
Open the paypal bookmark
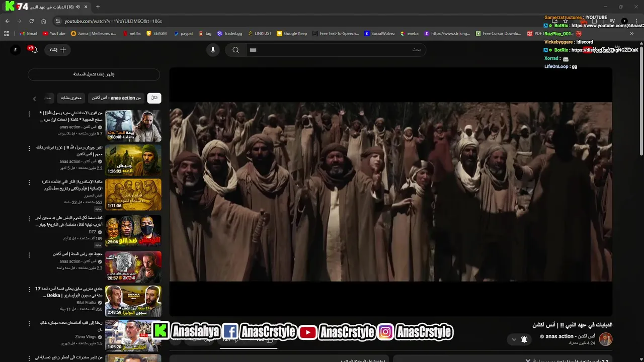click(x=183, y=34)
